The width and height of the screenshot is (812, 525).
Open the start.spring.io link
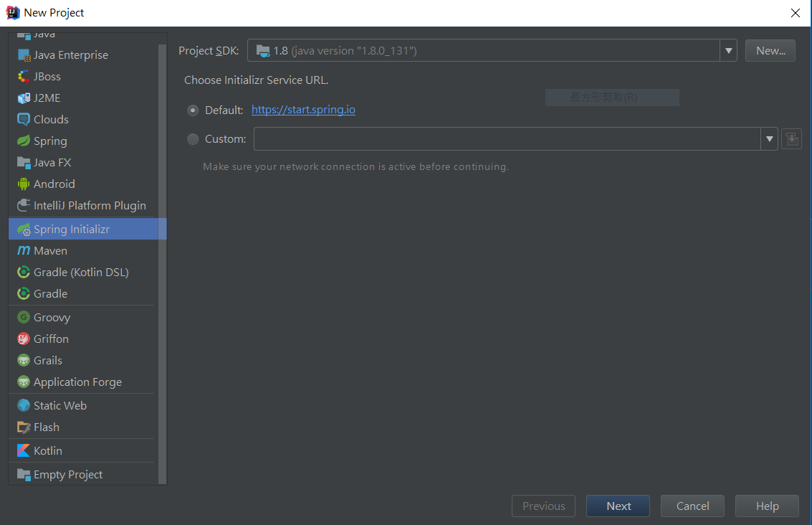click(x=303, y=110)
